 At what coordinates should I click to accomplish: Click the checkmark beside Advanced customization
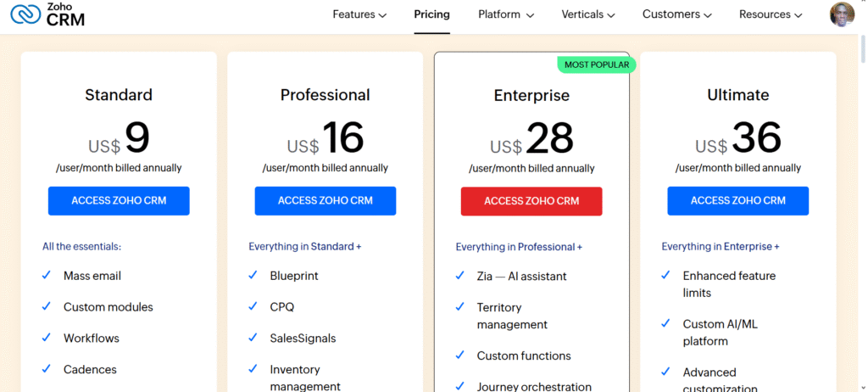[666, 372]
